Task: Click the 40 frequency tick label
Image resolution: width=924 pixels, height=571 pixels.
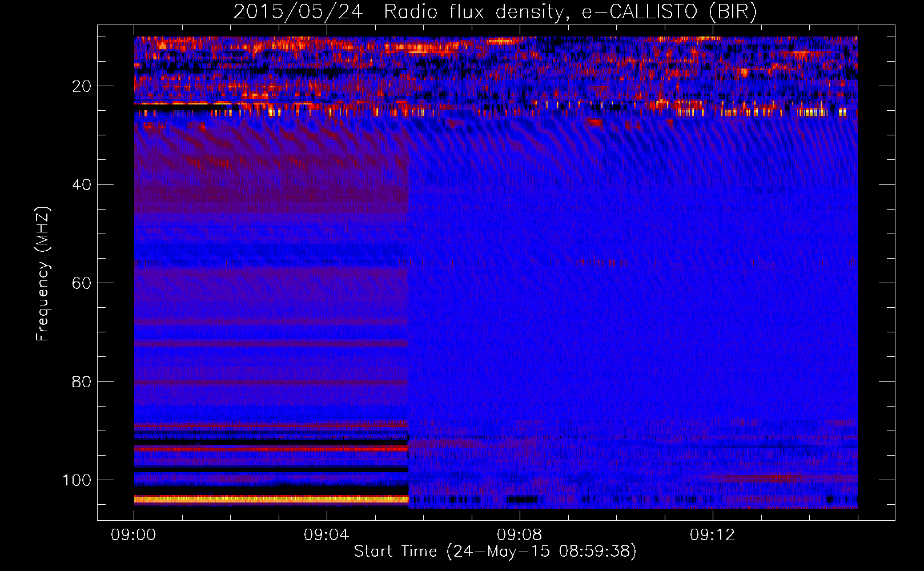Action: [82, 185]
